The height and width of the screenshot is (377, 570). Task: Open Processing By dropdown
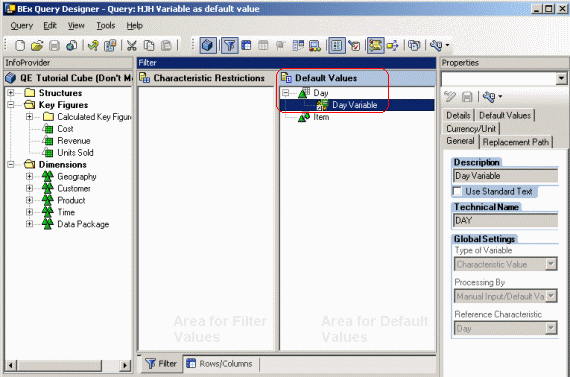click(x=551, y=296)
